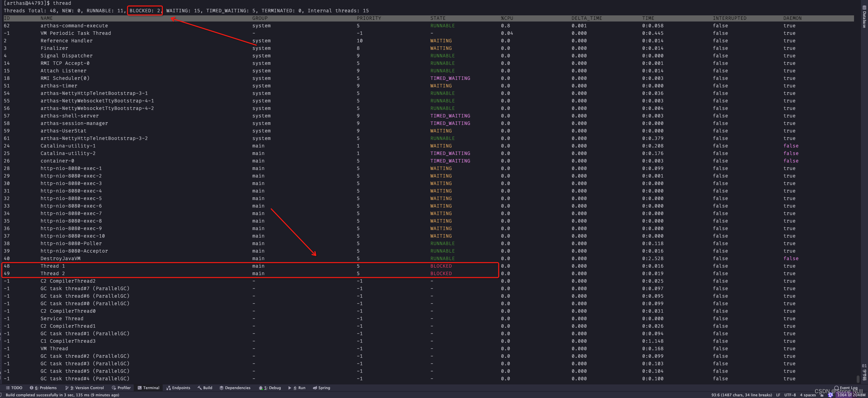Open the Version Control panel

pos(85,388)
